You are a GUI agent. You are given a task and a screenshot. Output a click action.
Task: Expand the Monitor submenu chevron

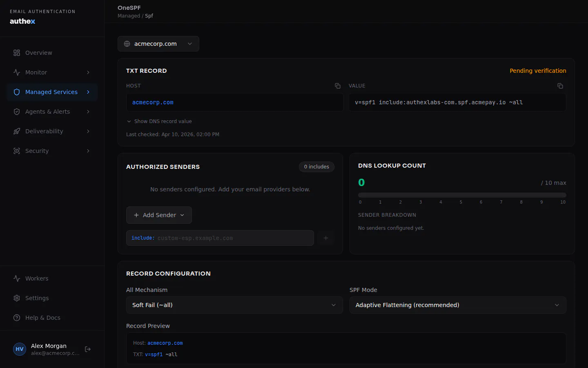pyautogui.click(x=88, y=72)
